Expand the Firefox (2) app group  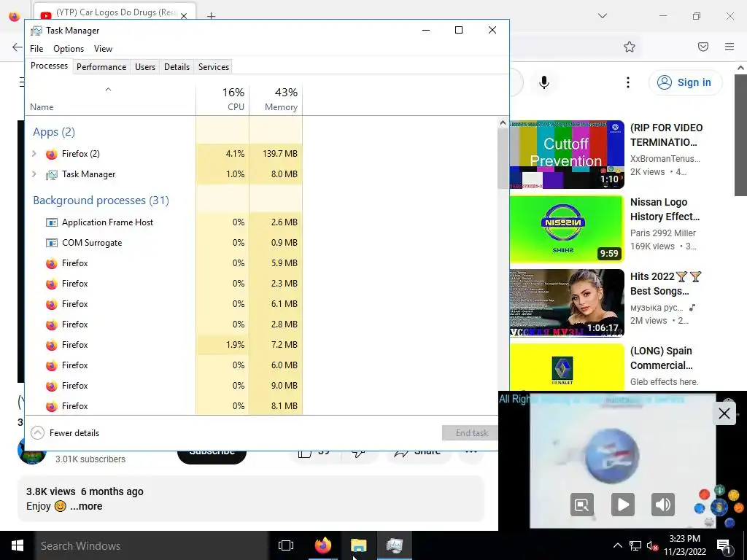click(x=34, y=154)
